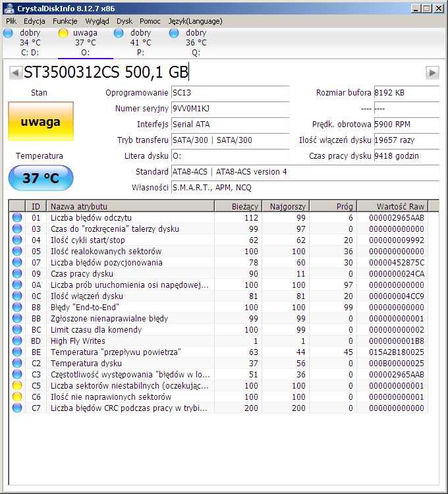Screen dimensions: 448x494
Task: Click status icon of attribute C7 CRC errors row
Action: pyautogui.click(x=17, y=408)
